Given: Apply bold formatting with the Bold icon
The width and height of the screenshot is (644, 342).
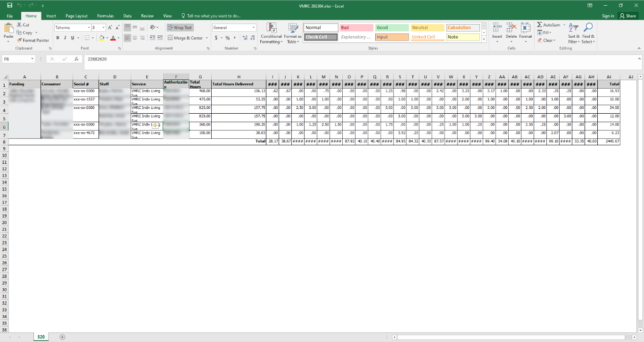Looking at the screenshot, I should coord(58,37).
